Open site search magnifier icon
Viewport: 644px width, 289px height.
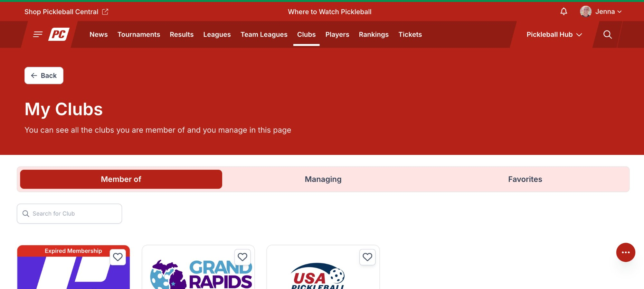[607, 34]
